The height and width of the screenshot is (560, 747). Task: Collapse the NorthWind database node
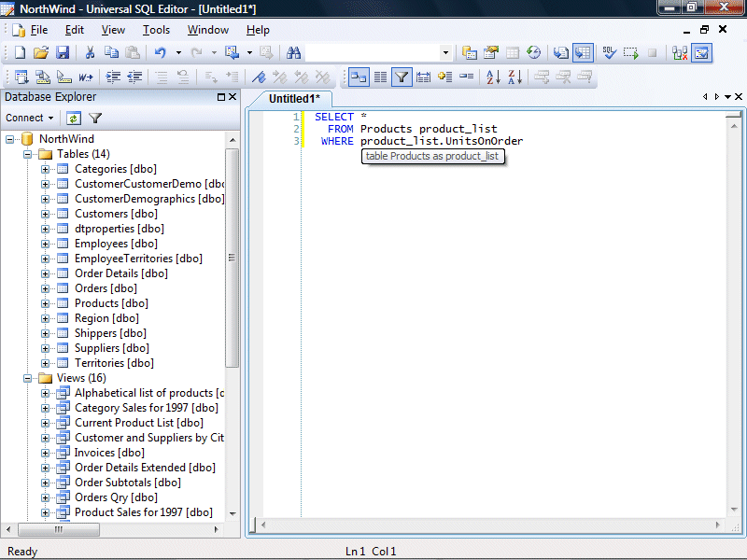click(x=9, y=139)
